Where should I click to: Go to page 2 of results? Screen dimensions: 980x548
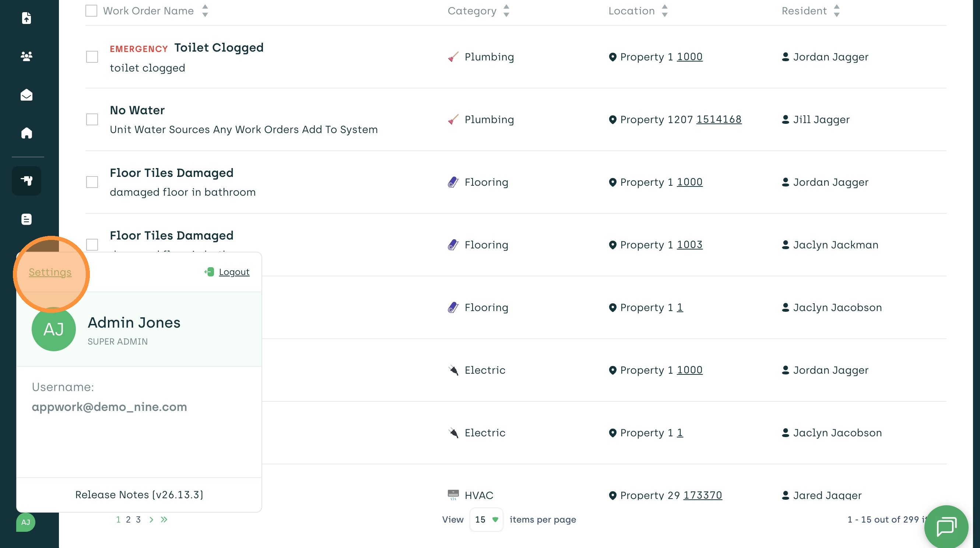pos(128,520)
